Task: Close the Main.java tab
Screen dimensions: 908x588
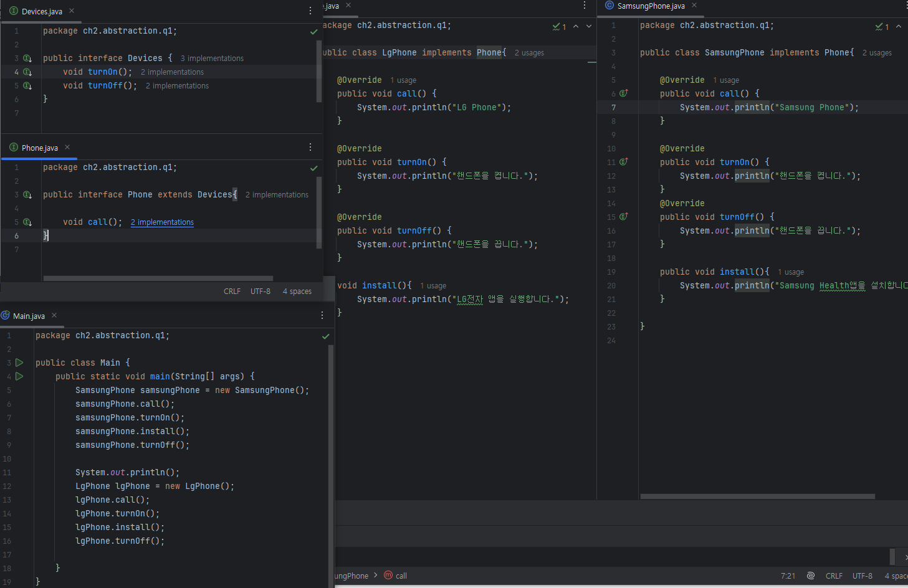Action: (54, 315)
